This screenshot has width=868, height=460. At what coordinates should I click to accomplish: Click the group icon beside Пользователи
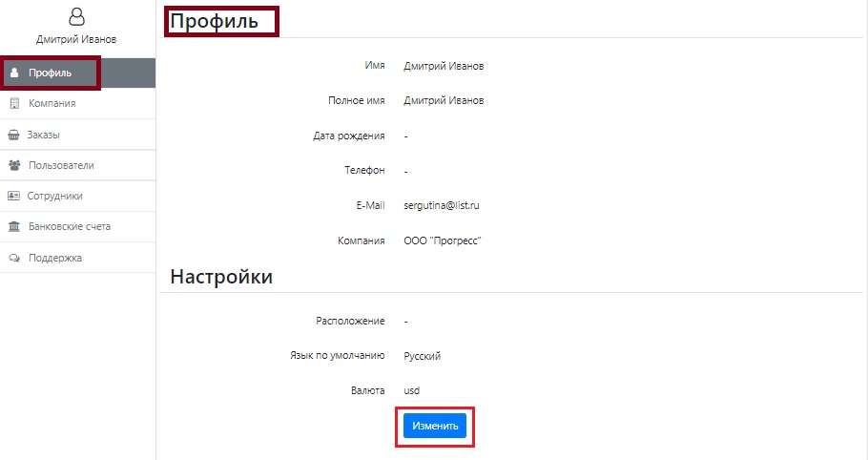click(14, 165)
